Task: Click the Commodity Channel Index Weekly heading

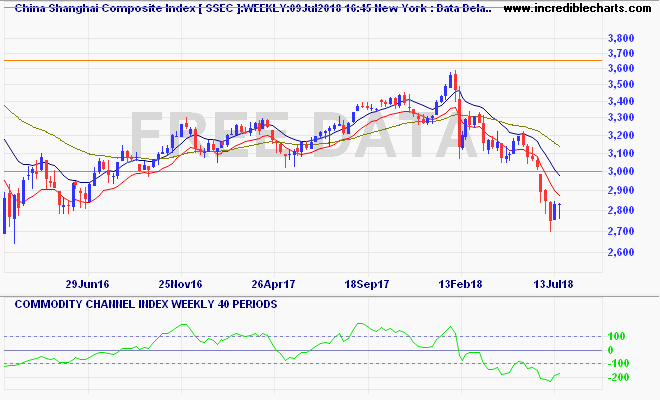Action: pos(127,303)
